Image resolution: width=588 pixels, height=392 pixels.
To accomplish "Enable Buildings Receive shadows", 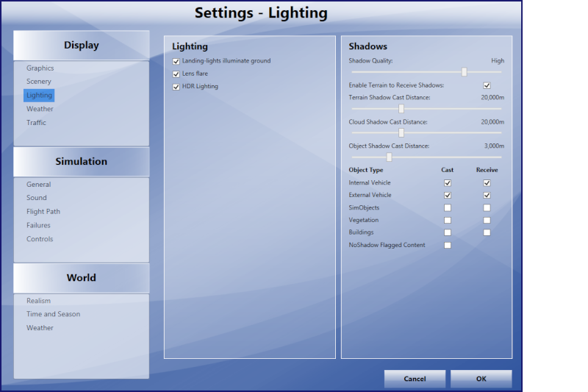I will 487,232.
